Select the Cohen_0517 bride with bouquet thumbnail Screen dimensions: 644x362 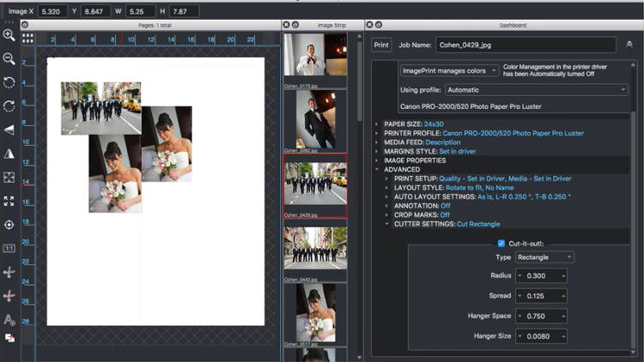click(315, 312)
